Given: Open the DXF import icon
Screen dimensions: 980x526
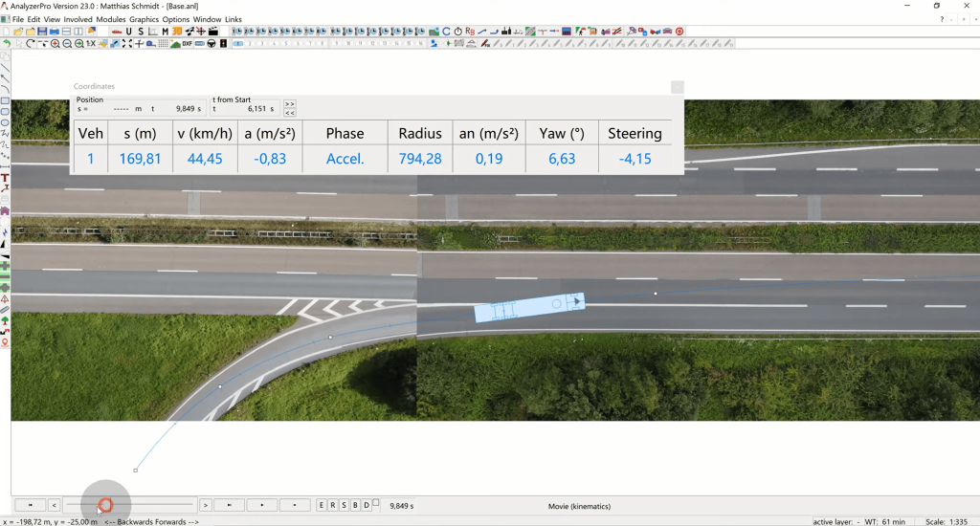Looking at the screenshot, I should pos(188,44).
